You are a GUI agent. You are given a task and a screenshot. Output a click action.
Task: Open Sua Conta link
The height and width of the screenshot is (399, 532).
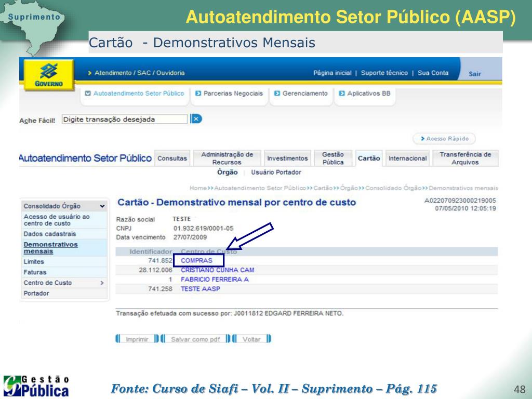(x=433, y=73)
